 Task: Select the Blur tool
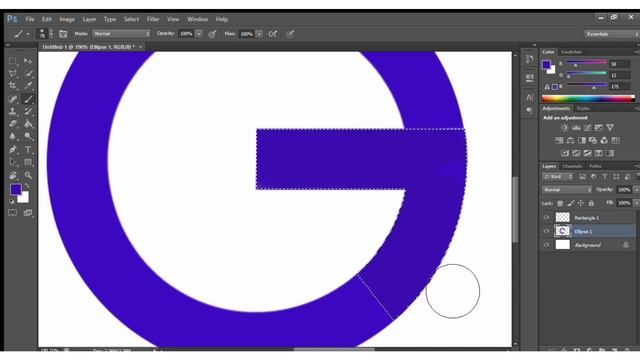coord(13,136)
